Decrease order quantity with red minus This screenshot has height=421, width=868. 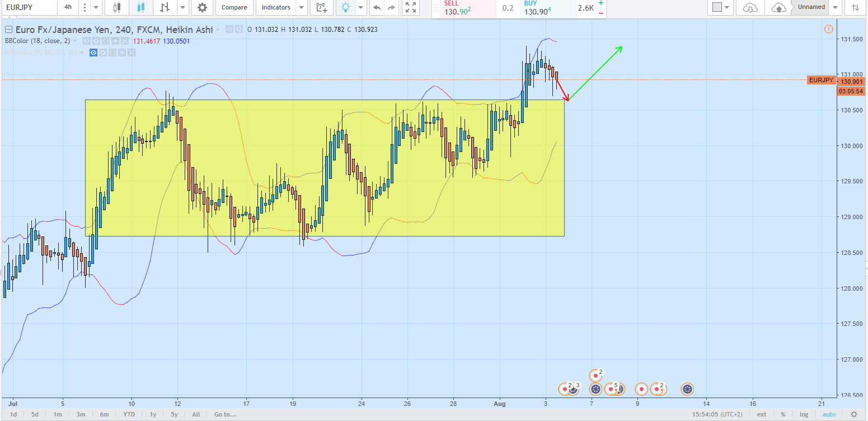click(x=601, y=12)
